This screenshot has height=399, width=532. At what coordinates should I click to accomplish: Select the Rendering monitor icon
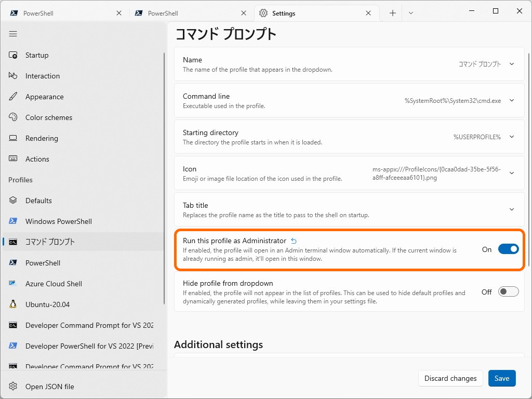pyautogui.click(x=13, y=138)
